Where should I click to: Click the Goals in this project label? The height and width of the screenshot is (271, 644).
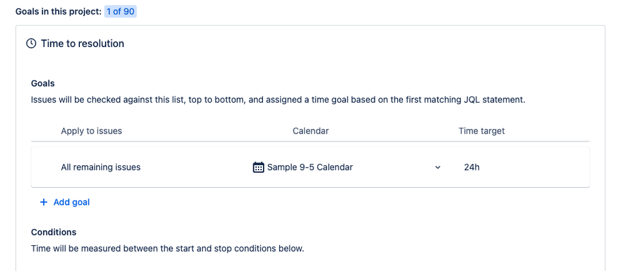pyautogui.click(x=58, y=12)
